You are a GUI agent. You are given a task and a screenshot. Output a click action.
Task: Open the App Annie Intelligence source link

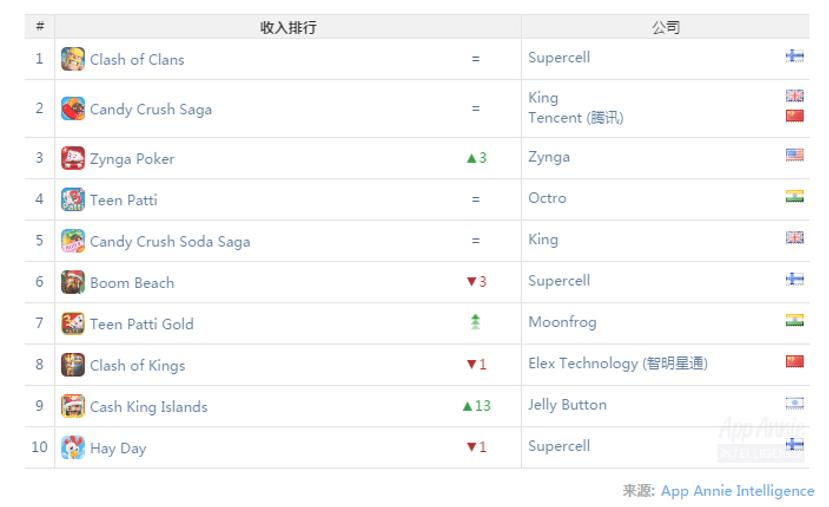click(737, 491)
